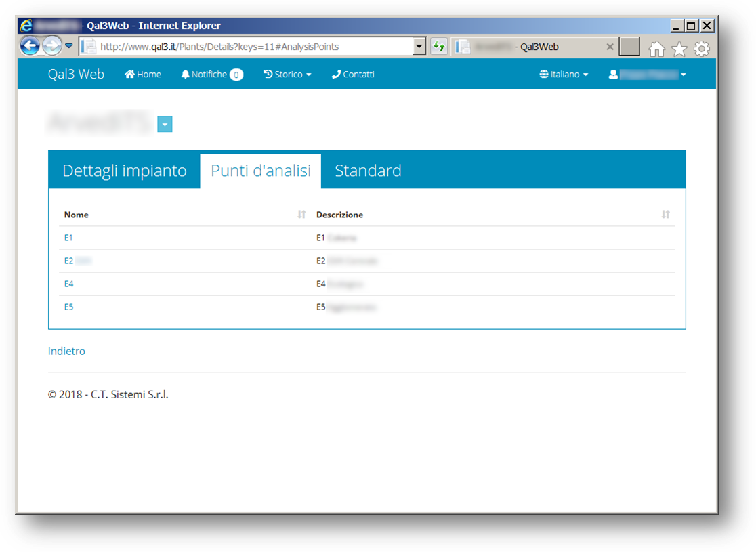
Task: Go to Home in navigation bar
Action: pos(143,75)
